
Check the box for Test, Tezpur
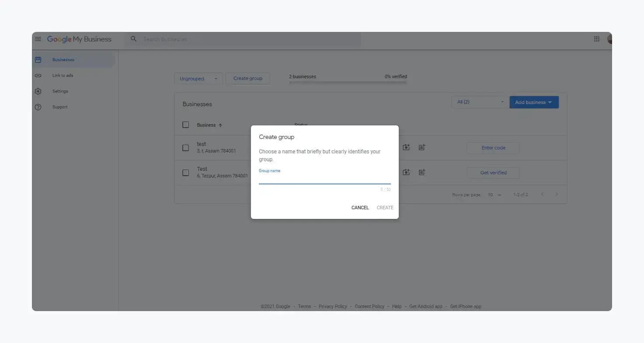click(186, 173)
